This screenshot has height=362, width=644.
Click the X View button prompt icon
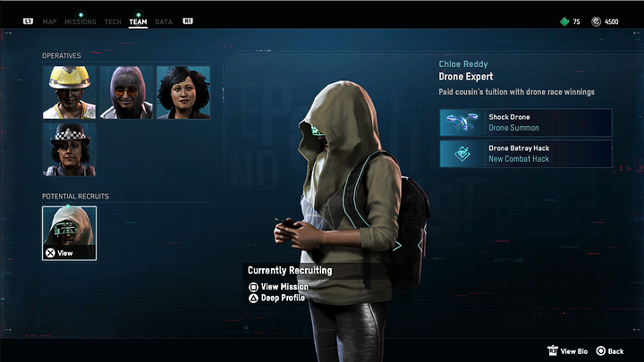pyautogui.click(x=50, y=253)
